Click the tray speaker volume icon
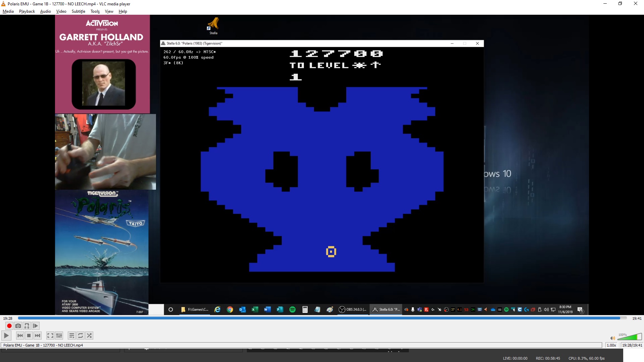 (546, 309)
